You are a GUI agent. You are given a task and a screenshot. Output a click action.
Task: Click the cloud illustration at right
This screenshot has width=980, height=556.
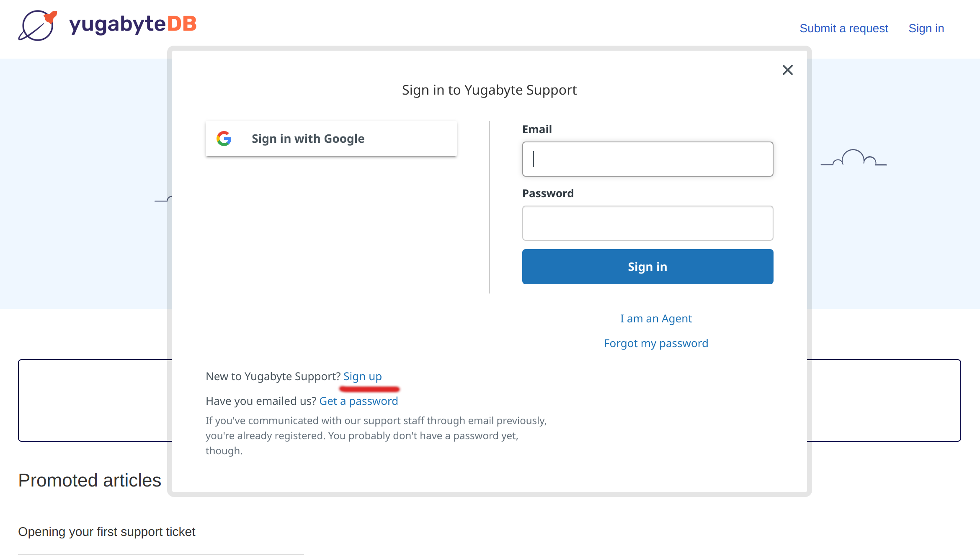854,158
